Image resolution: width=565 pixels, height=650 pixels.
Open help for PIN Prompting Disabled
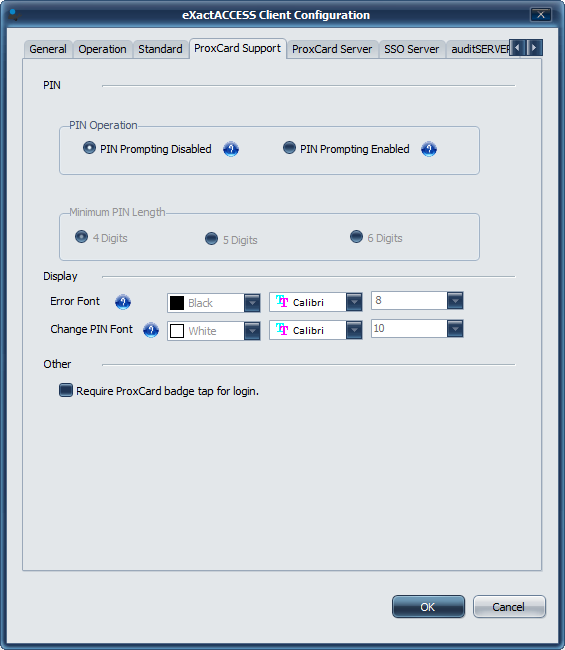click(x=231, y=149)
